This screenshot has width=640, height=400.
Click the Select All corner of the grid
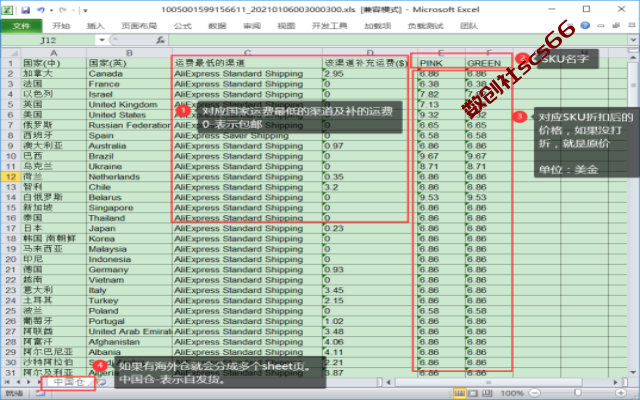tap(11, 53)
